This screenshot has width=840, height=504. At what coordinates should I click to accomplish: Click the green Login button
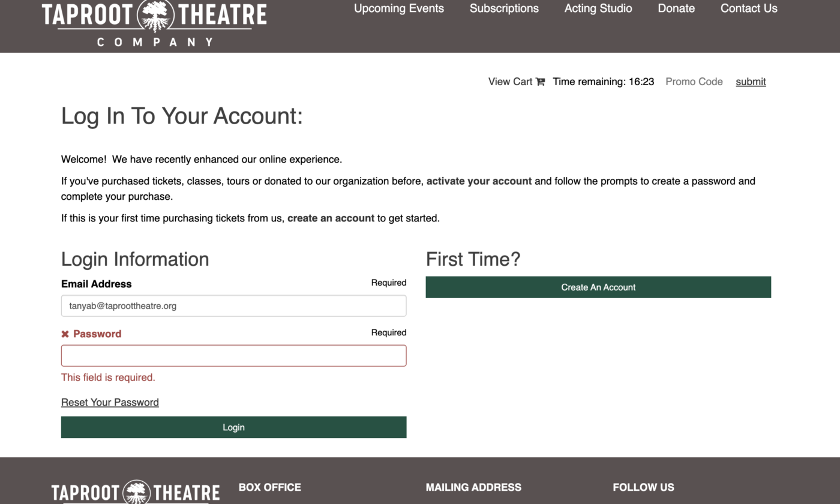click(233, 427)
